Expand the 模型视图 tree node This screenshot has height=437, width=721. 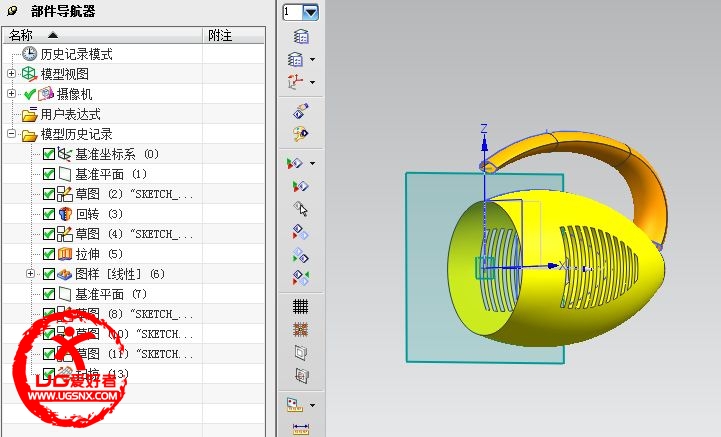pos(12,74)
